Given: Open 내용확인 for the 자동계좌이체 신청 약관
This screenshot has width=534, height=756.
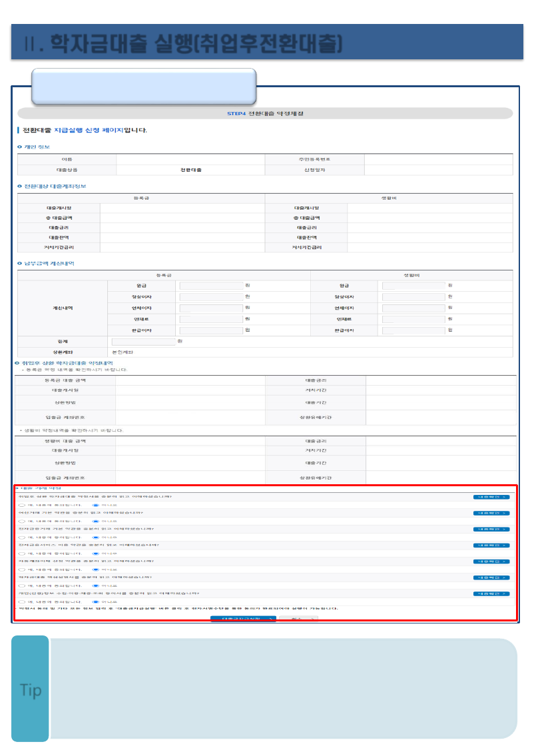Looking at the screenshot, I should (x=491, y=561).
